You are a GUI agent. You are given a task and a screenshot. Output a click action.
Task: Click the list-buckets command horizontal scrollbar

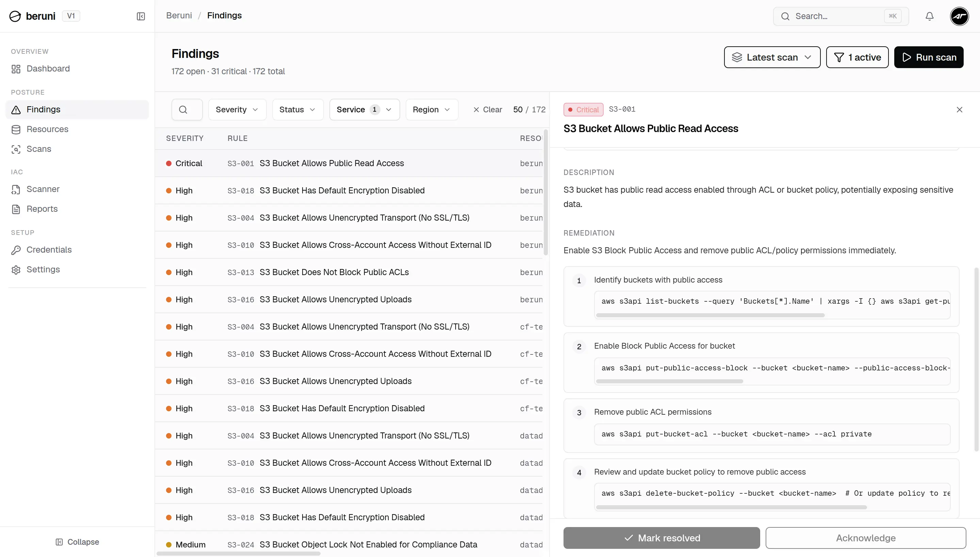710,315
